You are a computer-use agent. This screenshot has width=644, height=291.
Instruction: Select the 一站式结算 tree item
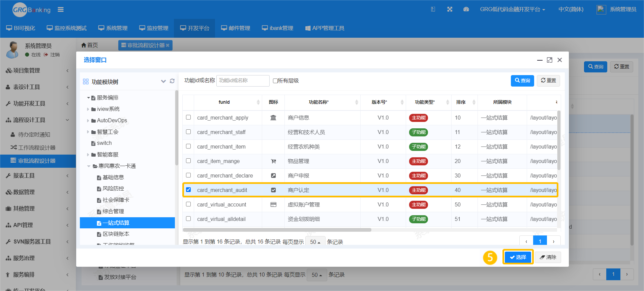coord(127,223)
